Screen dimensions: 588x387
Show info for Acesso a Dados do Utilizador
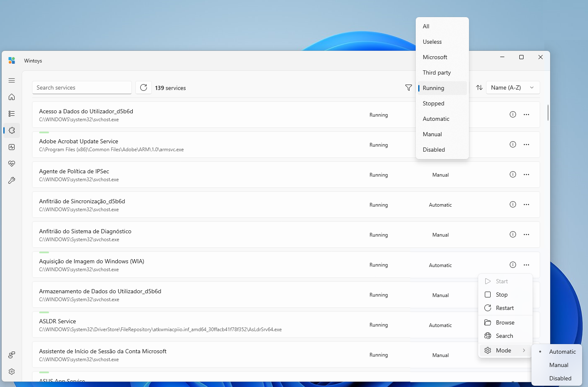click(513, 115)
